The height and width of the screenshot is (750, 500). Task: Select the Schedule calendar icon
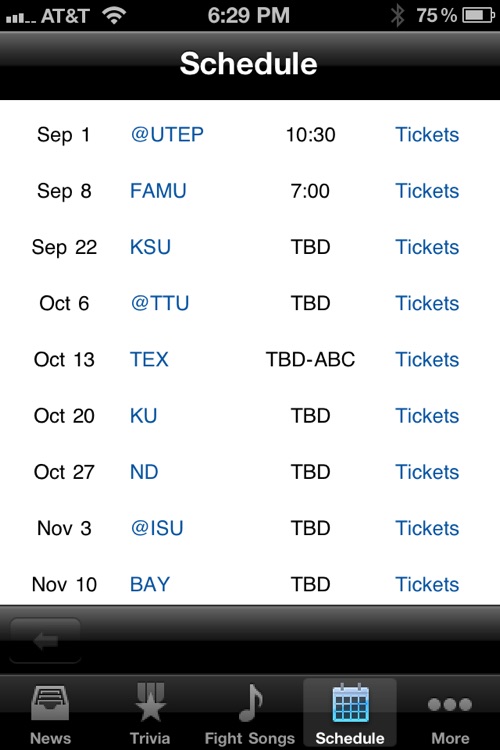click(350, 703)
